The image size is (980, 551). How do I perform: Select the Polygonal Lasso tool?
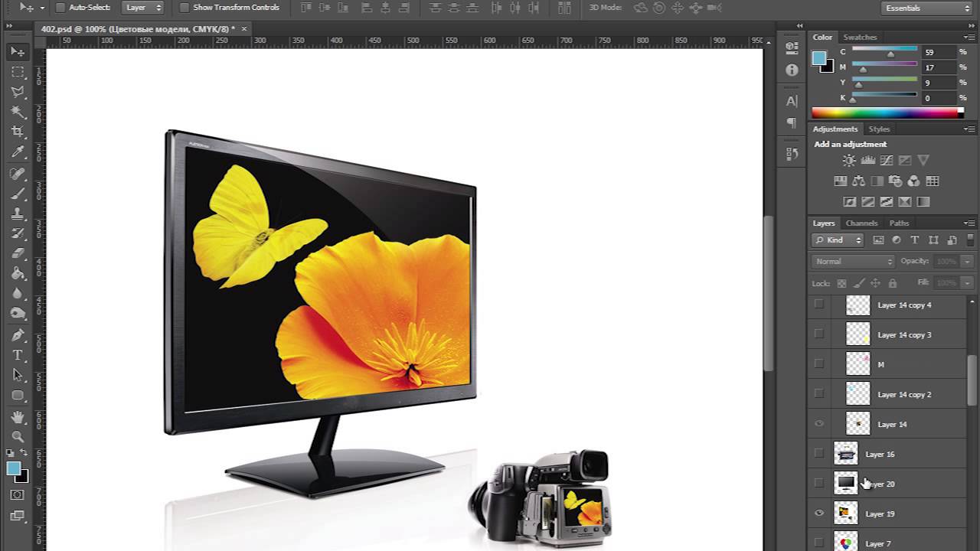pos(18,92)
